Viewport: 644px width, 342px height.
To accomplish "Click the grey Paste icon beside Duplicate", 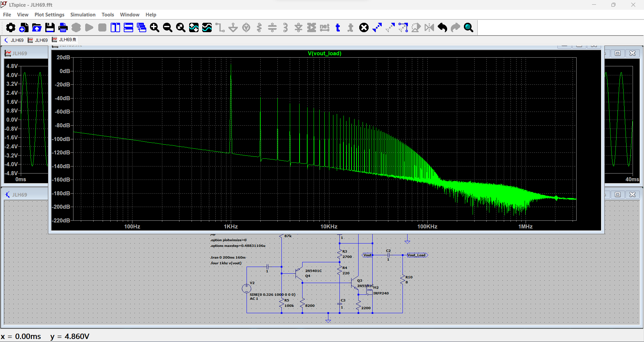I will (x=390, y=27).
